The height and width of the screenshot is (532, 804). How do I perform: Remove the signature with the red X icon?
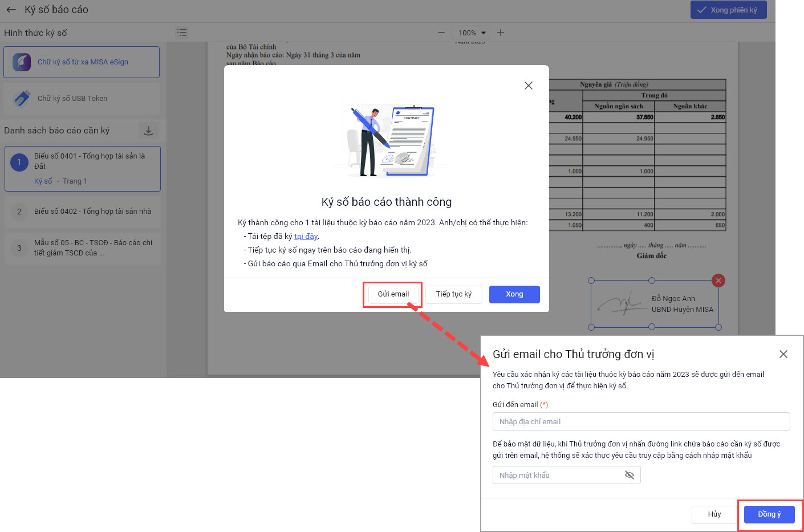tap(718, 281)
